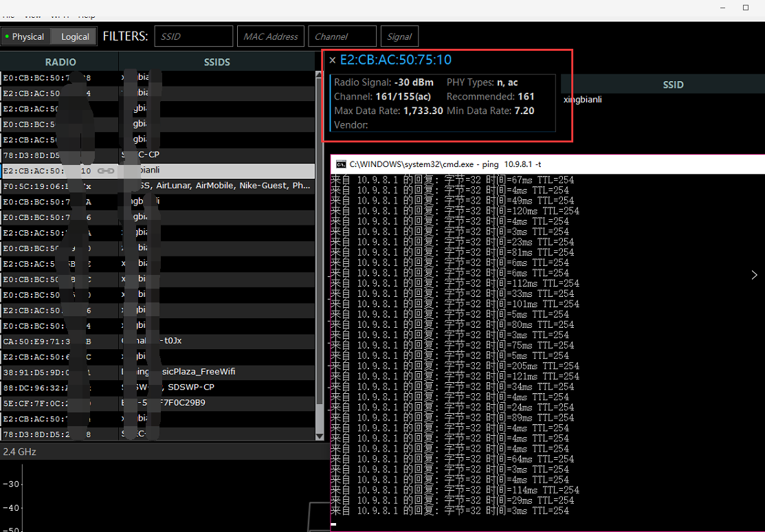Click the RADIO column header
The height and width of the screenshot is (532, 765).
coord(60,61)
